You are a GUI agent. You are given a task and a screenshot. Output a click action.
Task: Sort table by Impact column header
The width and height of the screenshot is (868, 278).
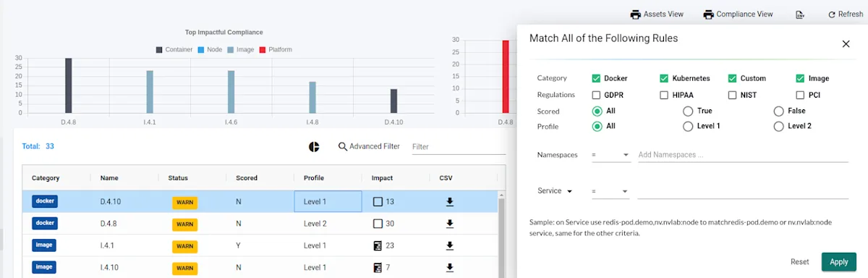tap(383, 178)
